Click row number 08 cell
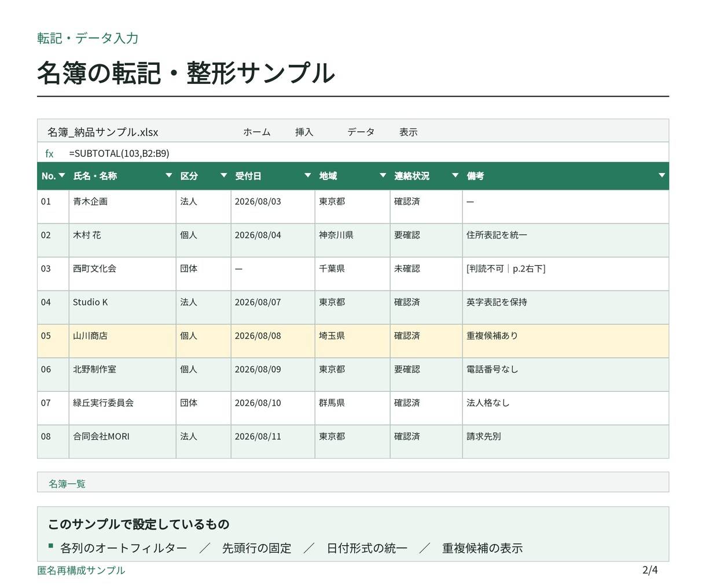 point(53,442)
